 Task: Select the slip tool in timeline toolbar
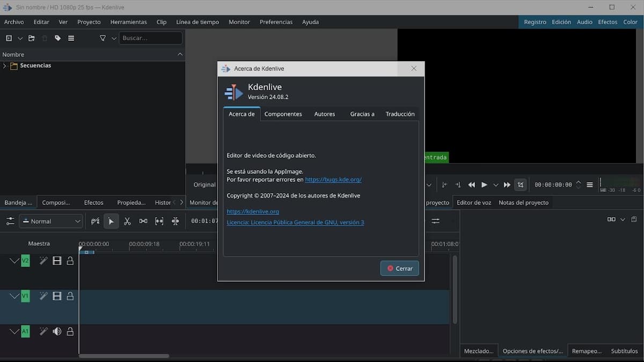click(x=159, y=221)
